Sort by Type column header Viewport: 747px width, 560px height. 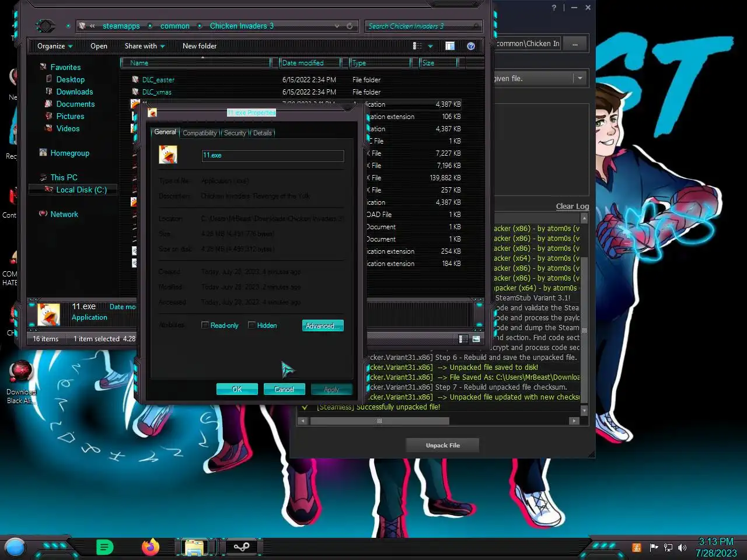click(x=380, y=62)
